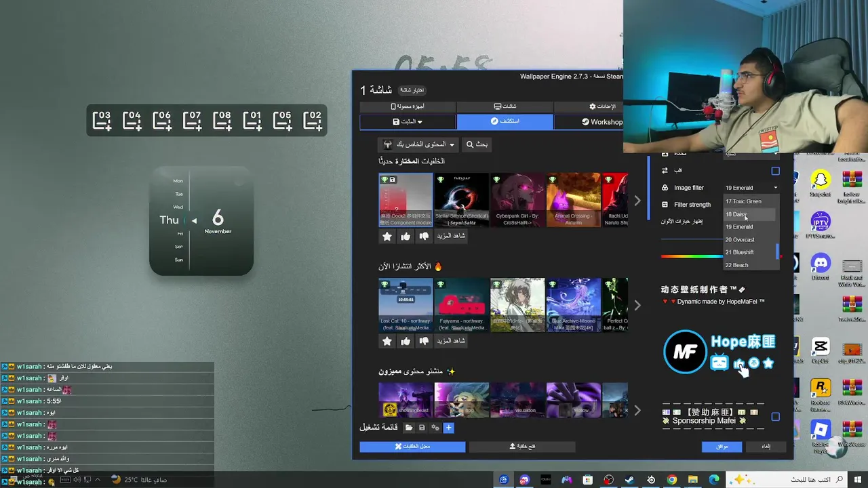Click the اختيار شاشة choose display button
Viewport: 868px width, 488px height.
click(412, 90)
